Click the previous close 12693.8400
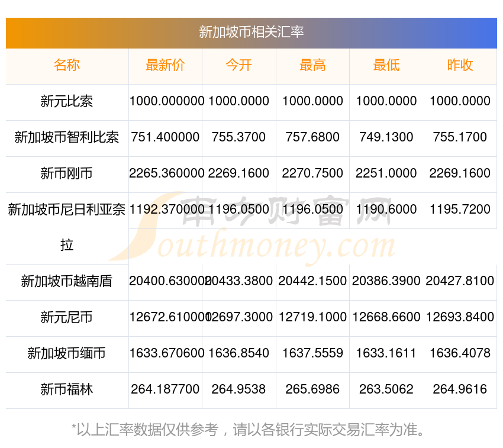Viewport: 503px width, 448px height. point(460,317)
